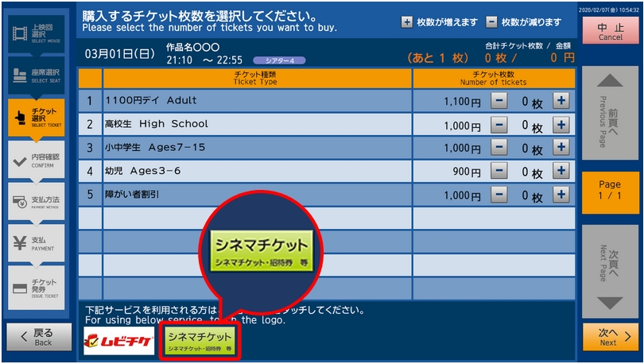
Task: Touch the ムビチケ logo
Action: (119, 341)
